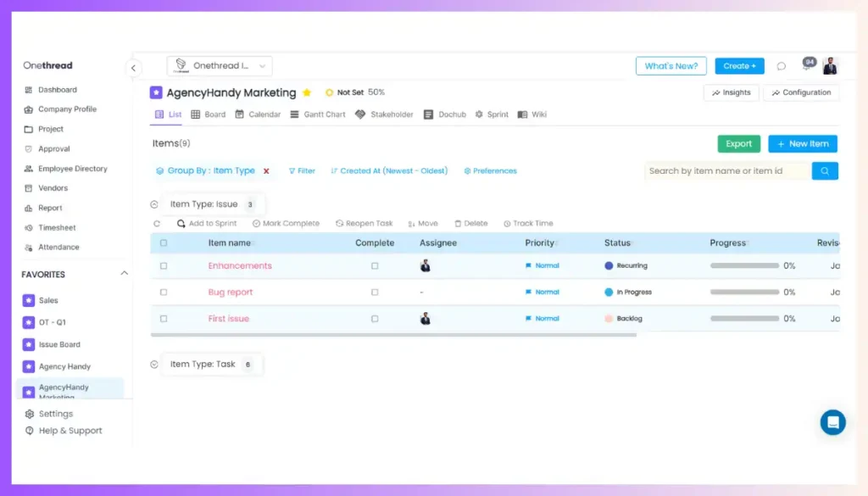Open the Onethread workspace dropdown

[220, 66]
